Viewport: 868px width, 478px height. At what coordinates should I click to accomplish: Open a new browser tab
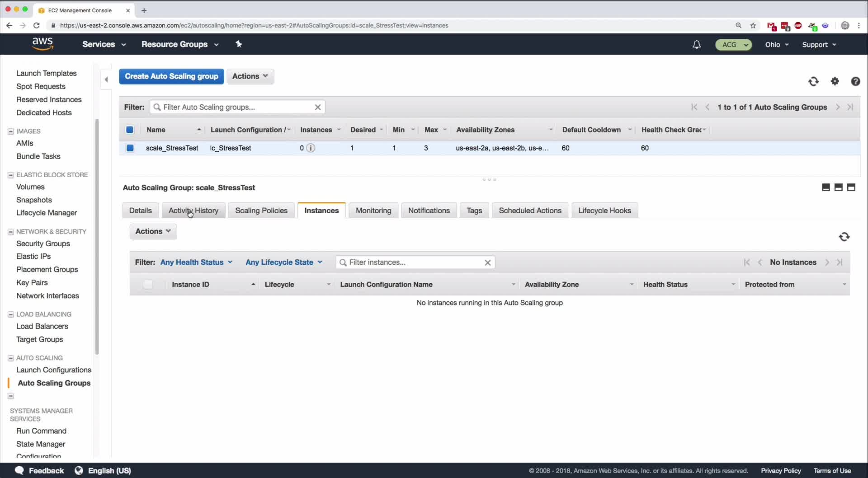[144, 10]
